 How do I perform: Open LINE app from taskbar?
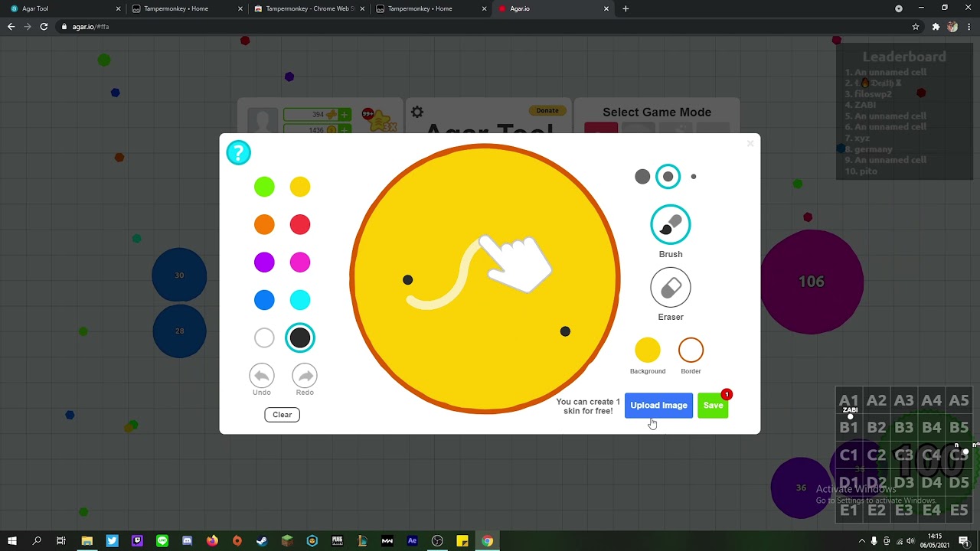tap(162, 541)
